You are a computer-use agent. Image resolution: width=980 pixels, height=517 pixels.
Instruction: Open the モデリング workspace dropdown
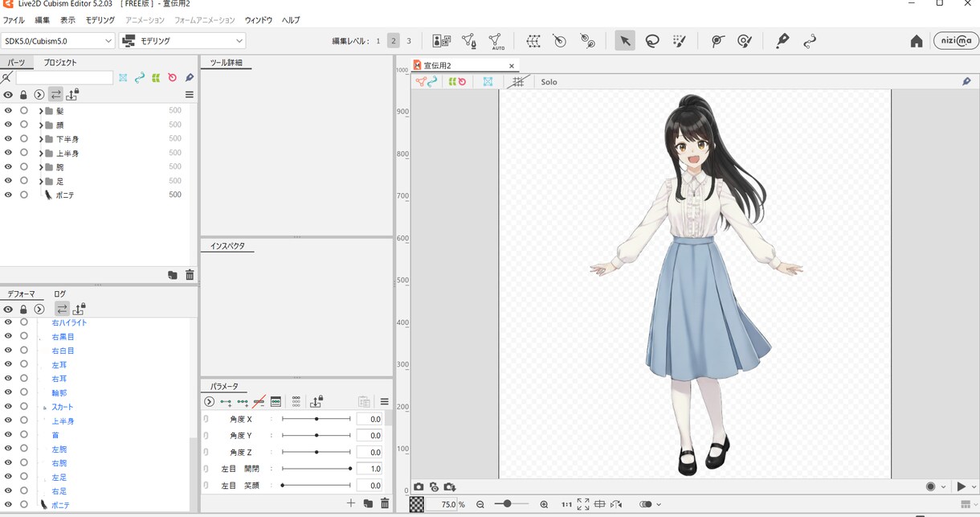[182, 41]
